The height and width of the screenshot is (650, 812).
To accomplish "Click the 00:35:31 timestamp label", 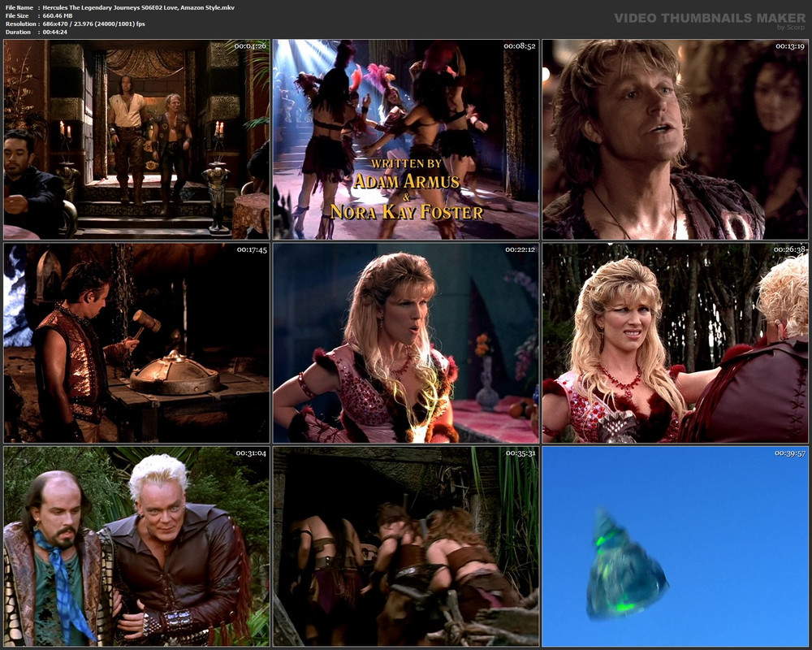I will (521, 453).
